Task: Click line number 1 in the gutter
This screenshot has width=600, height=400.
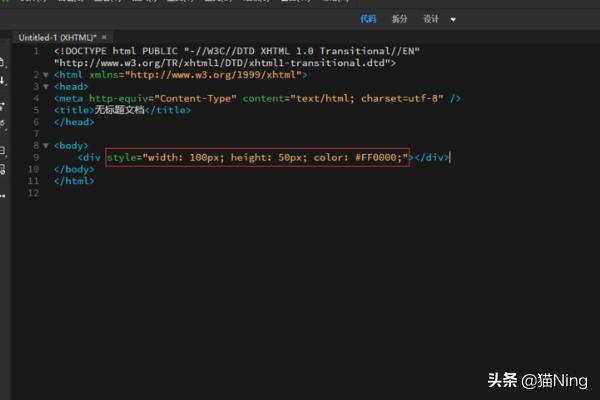Action: click(x=36, y=51)
